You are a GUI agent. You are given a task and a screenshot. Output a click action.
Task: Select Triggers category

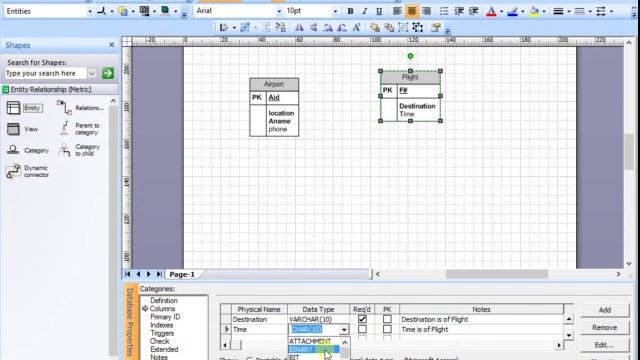tap(162, 333)
